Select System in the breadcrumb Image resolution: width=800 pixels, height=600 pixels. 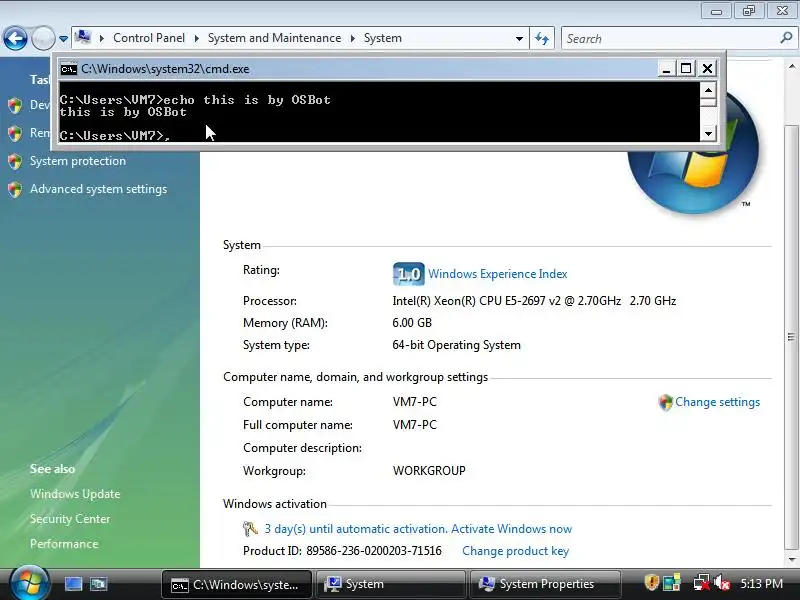point(383,38)
